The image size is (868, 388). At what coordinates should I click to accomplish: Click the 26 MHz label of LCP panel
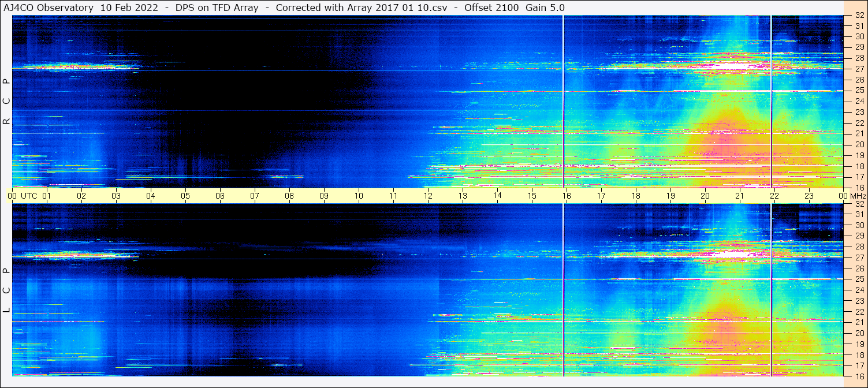tap(859, 268)
